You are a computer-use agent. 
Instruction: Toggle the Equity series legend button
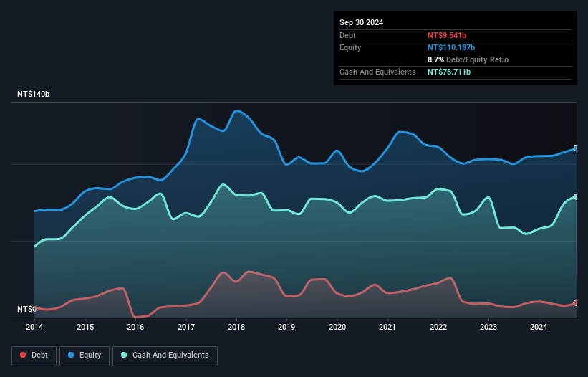pos(85,355)
